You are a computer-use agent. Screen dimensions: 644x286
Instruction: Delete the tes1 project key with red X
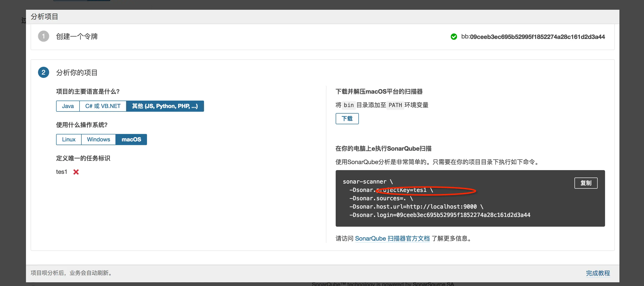(x=76, y=172)
